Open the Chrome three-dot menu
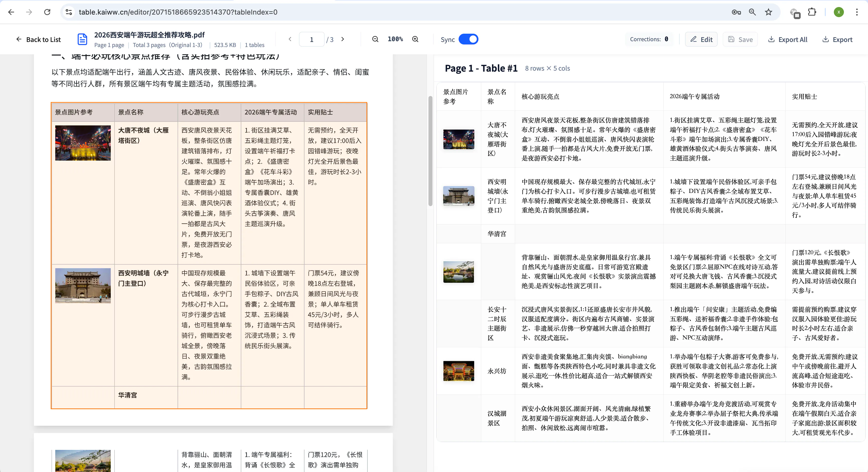The height and width of the screenshot is (472, 868). (x=857, y=12)
